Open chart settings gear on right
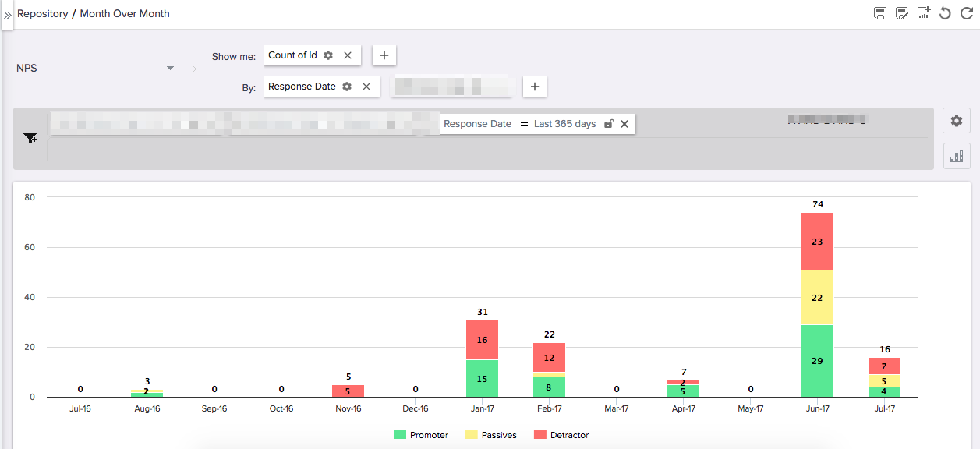Viewport: 980px width, 449px height. click(x=957, y=121)
